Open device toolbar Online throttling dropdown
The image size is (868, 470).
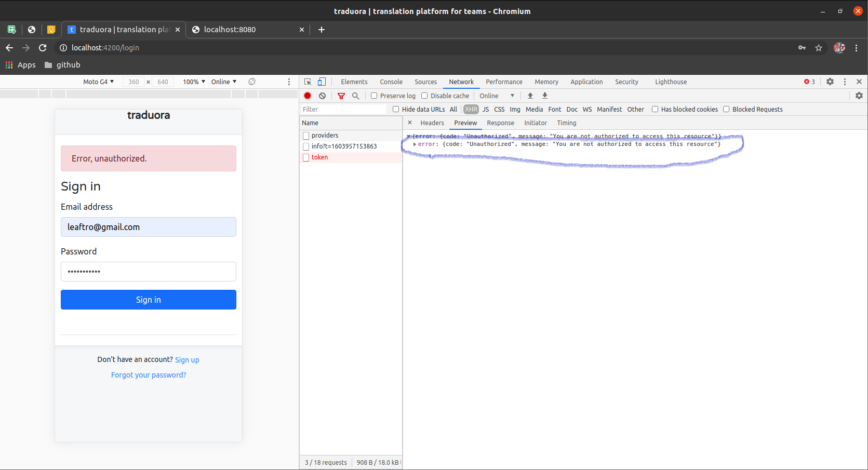[x=224, y=82]
